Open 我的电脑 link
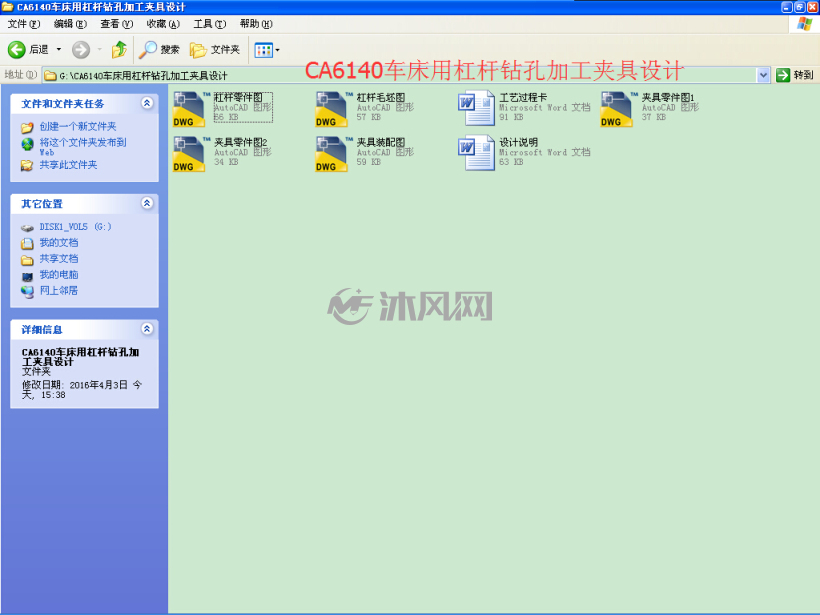This screenshot has width=820, height=615. (x=59, y=275)
